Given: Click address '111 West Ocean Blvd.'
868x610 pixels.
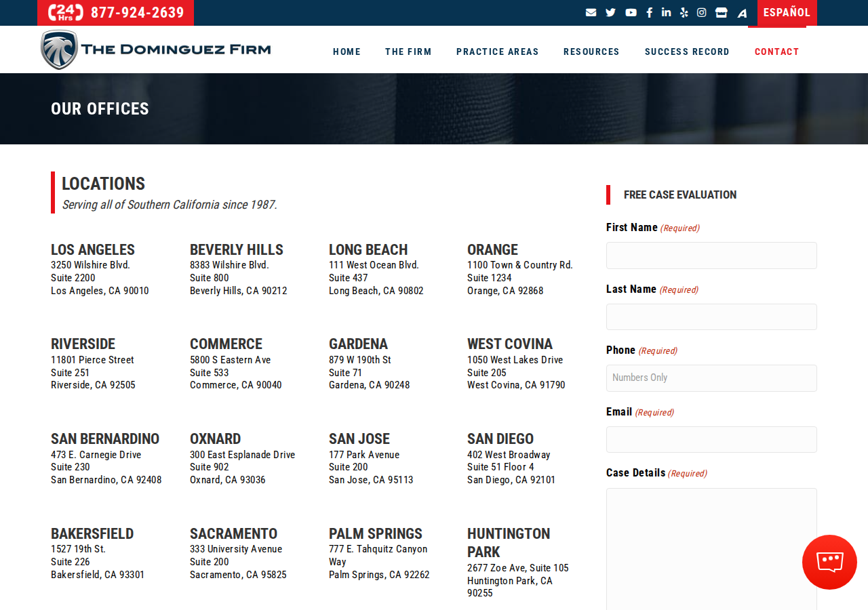Looking at the screenshot, I should click(374, 265).
